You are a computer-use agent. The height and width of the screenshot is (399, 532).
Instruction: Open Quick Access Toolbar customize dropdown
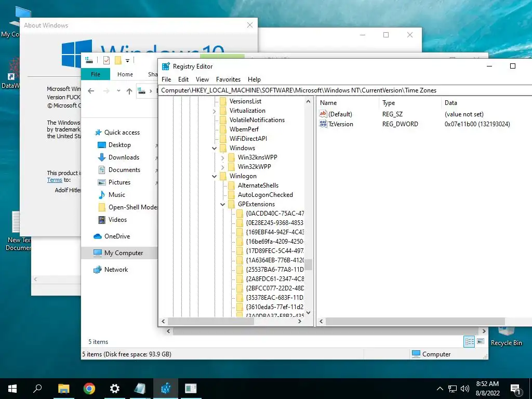click(x=128, y=61)
